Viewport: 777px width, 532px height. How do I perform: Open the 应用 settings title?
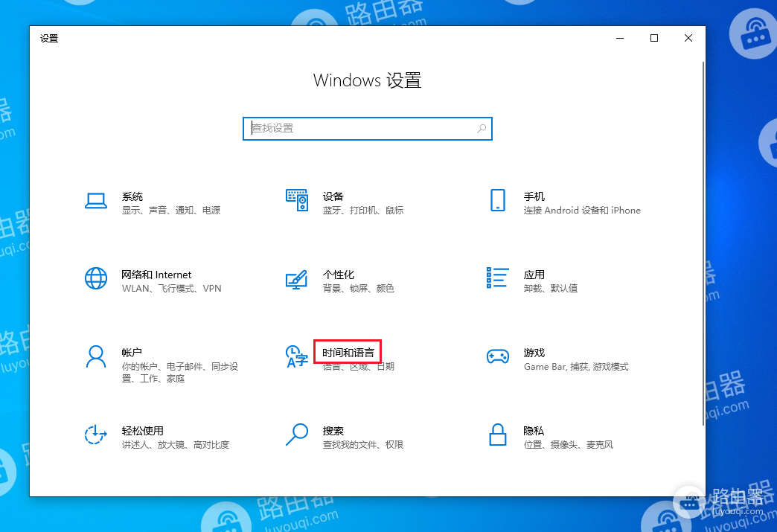(534, 275)
